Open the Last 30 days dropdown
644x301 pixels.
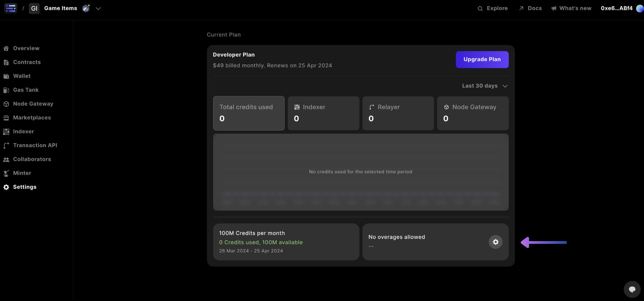pos(485,86)
